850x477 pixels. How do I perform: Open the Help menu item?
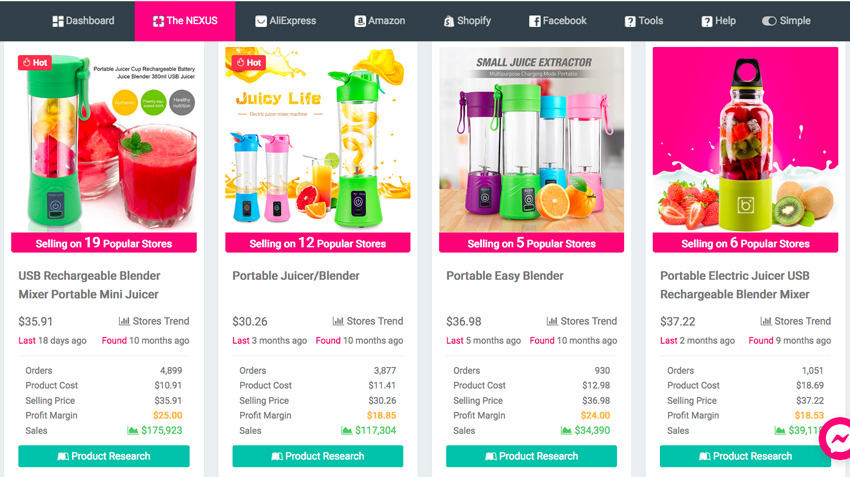coord(718,21)
